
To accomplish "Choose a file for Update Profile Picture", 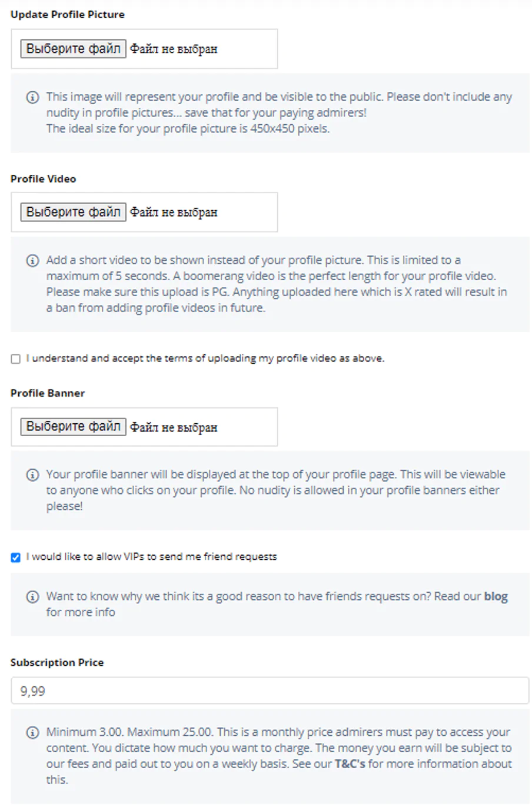I will click(74, 48).
